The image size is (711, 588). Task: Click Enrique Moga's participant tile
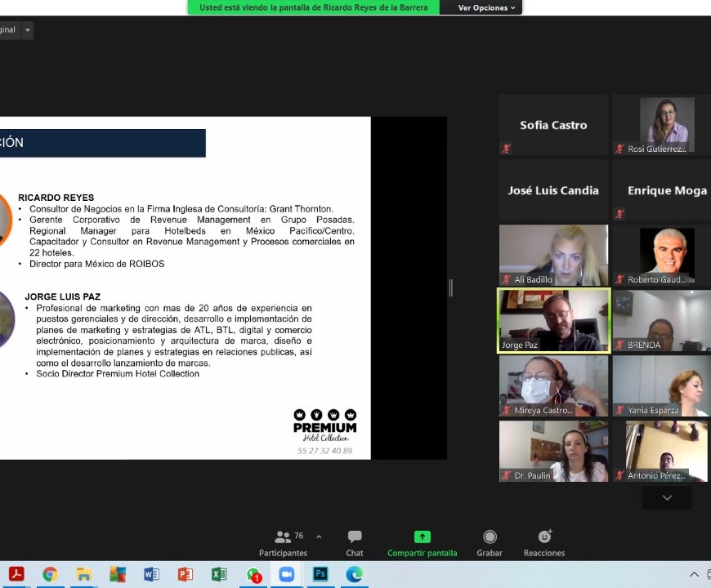[x=662, y=190]
